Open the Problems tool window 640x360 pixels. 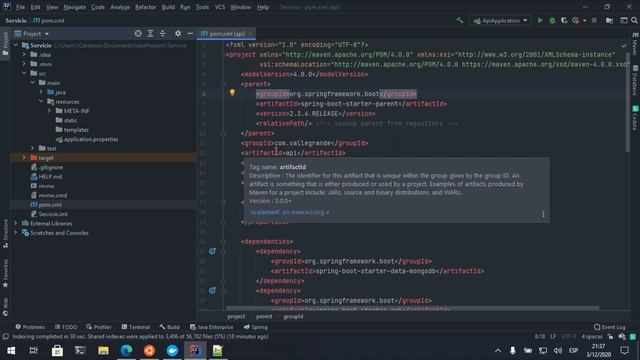coord(30,327)
